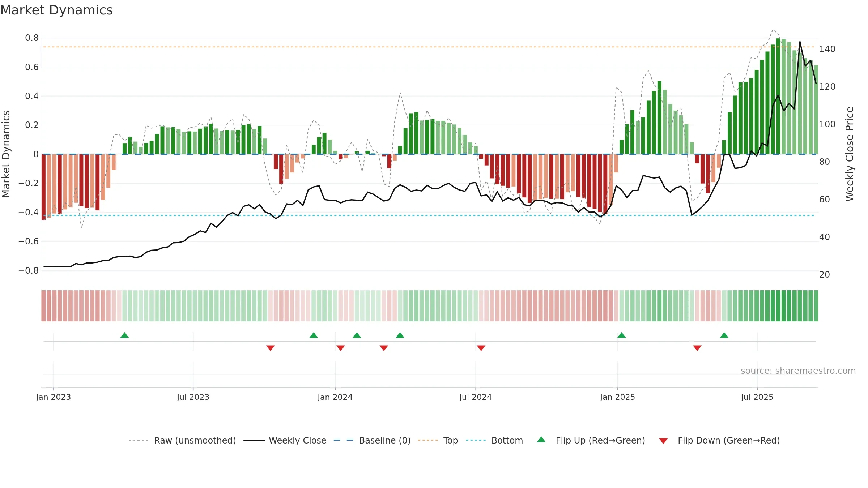Click the '0.6' tick on the left axis
The height and width of the screenshot is (488, 868).
tap(32, 67)
